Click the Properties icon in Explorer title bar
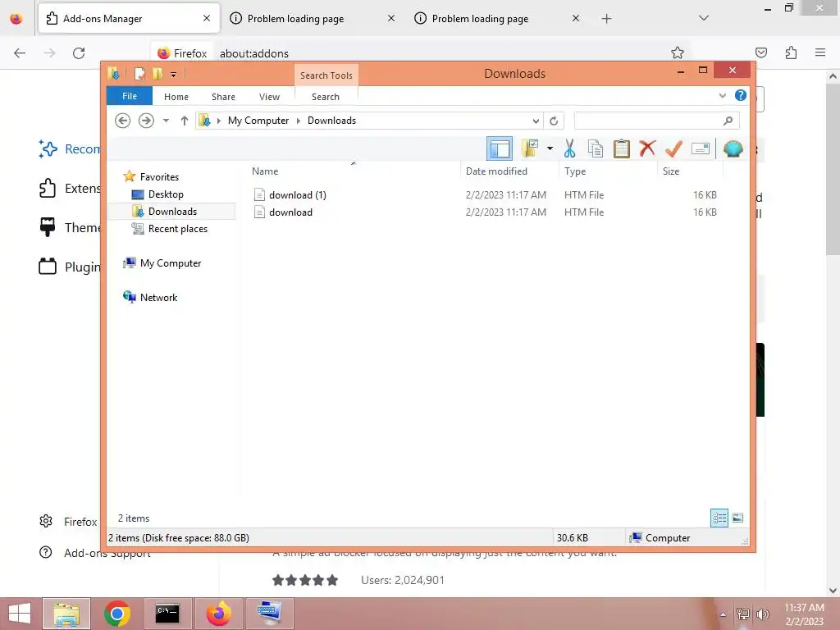The image size is (840, 630). click(x=139, y=73)
